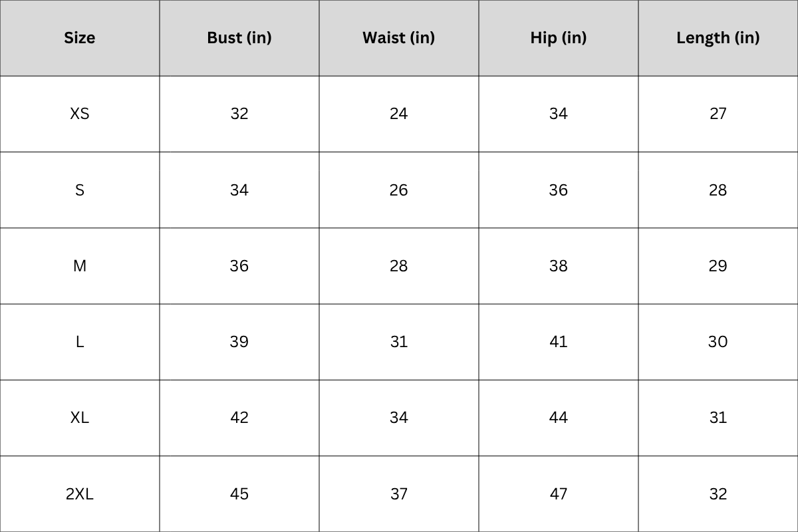The width and height of the screenshot is (798, 532).
Task: Click the 2XL size cell
Action: pyautogui.click(x=80, y=493)
